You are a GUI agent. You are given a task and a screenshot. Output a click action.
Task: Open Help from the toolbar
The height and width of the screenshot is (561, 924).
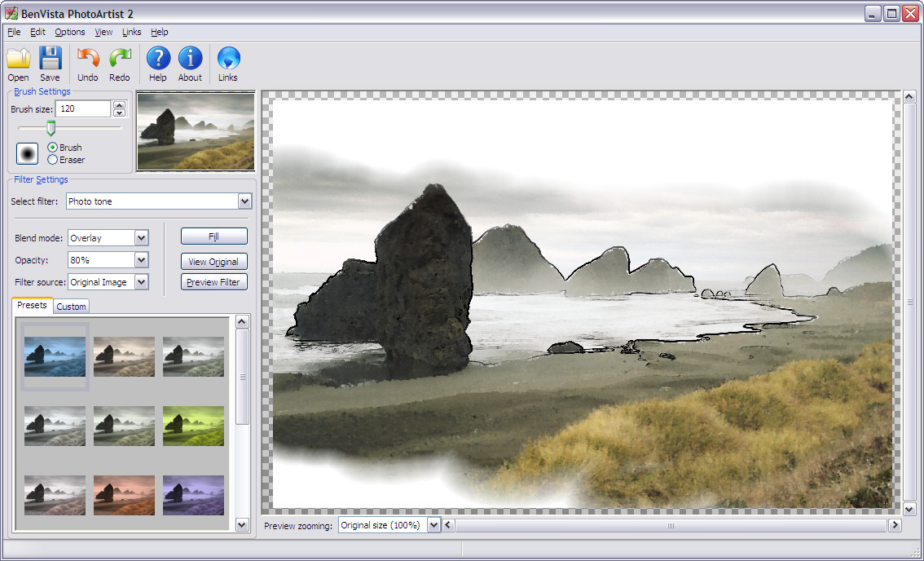tap(158, 59)
